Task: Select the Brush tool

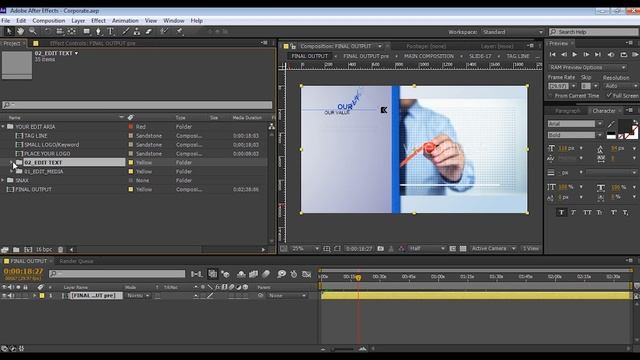Action: (x=126, y=31)
